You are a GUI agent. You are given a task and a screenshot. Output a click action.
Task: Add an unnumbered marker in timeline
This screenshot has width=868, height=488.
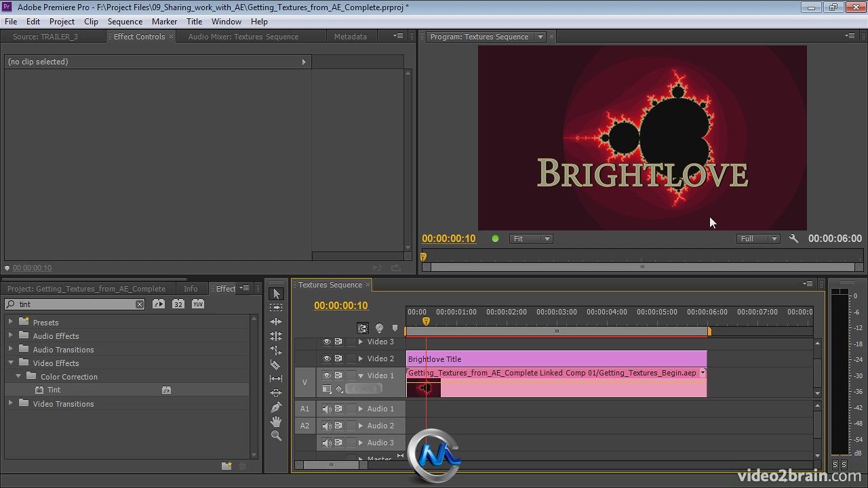point(395,328)
